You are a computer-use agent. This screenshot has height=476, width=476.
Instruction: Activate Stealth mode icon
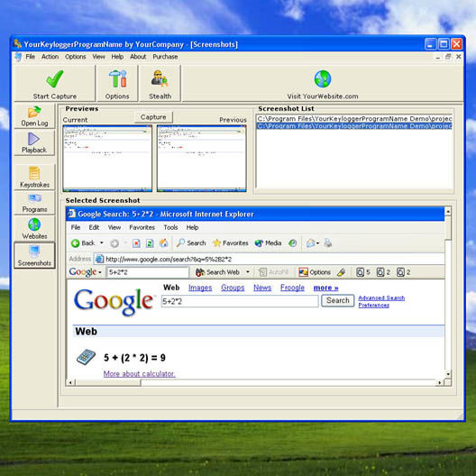(160, 78)
